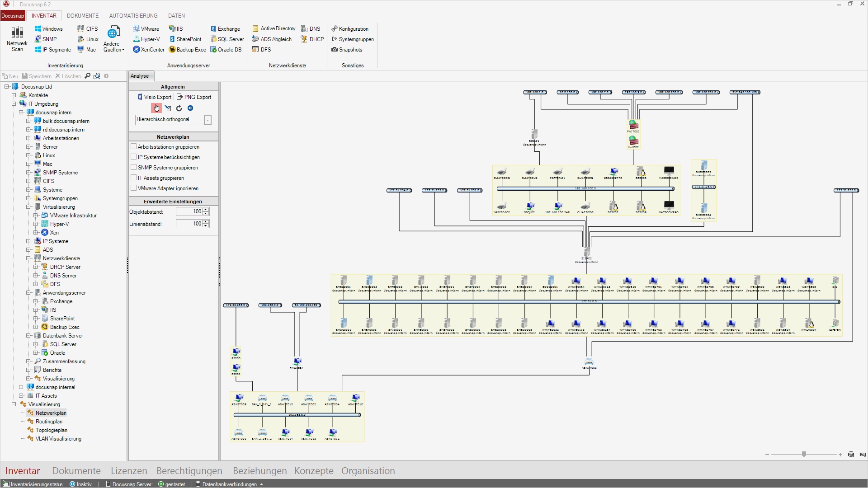The width and height of the screenshot is (868, 488).
Task: Check SNMP Systeme gruppieren option
Action: pyautogui.click(x=134, y=167)
